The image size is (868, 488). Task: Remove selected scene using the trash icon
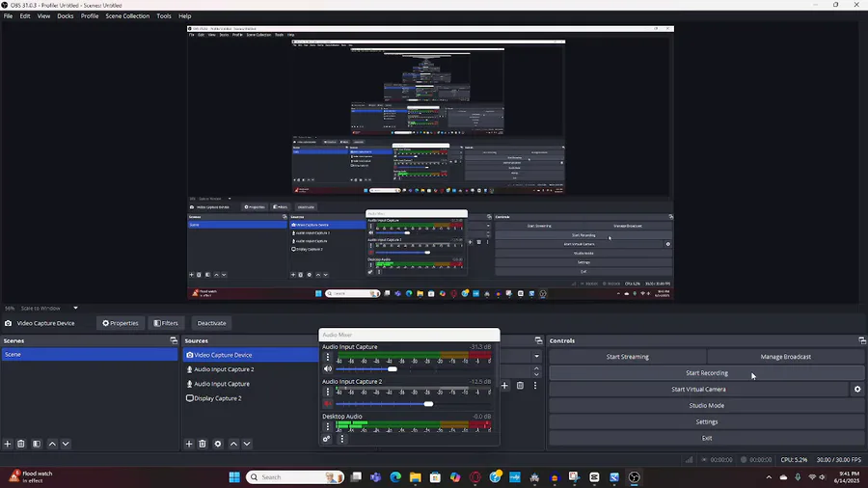pos(21,444)
